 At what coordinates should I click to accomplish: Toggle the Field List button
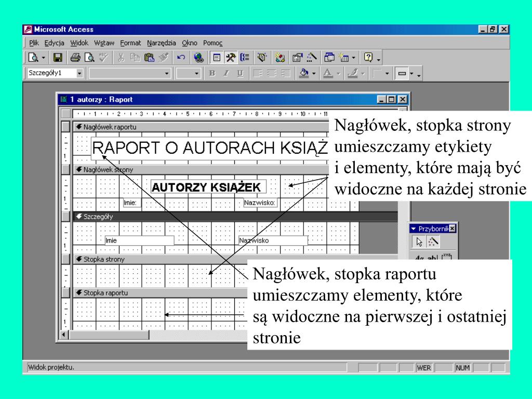217,58
